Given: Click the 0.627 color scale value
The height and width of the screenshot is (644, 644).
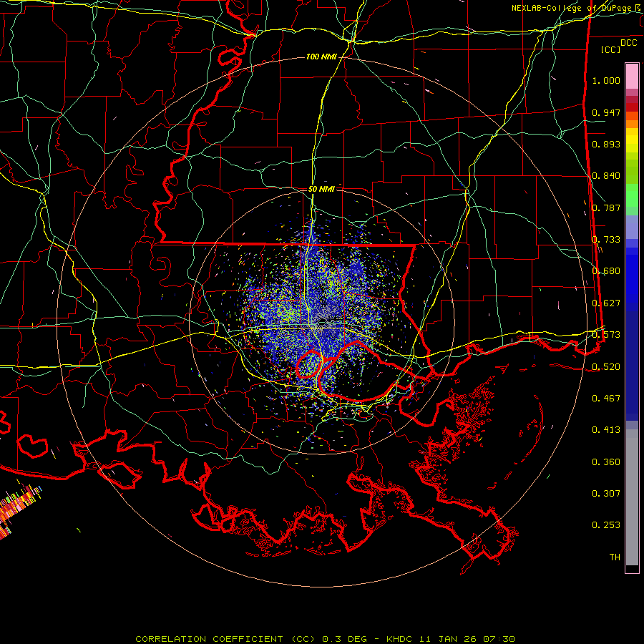Looking at the screenshot, I should click(606, 303).
